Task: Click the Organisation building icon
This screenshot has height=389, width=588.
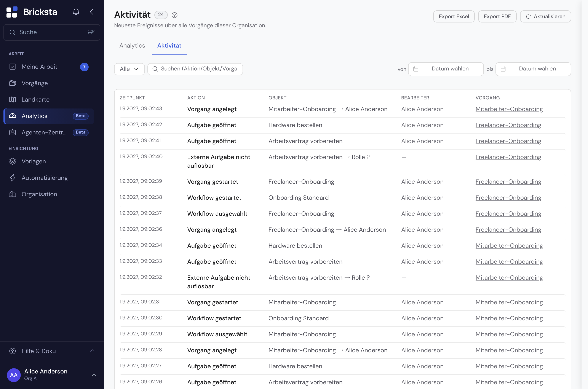Action: point(12,194)
